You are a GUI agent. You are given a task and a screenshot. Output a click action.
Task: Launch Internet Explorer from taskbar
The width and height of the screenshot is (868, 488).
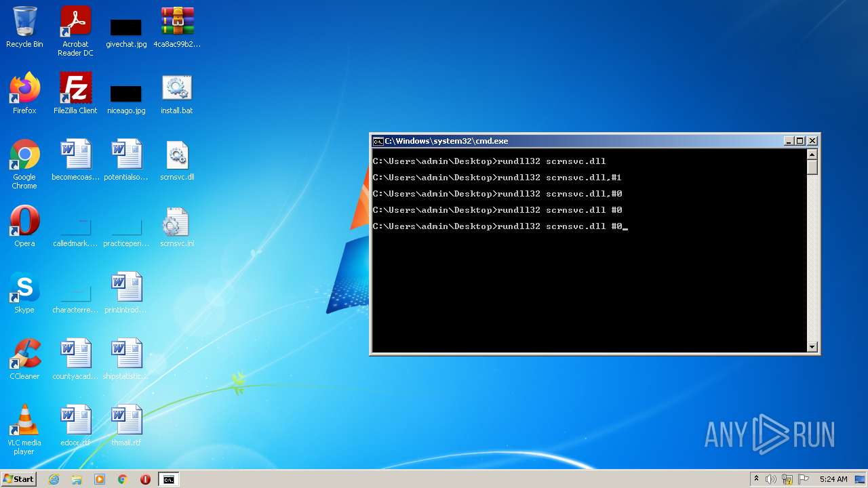(54, 479)
